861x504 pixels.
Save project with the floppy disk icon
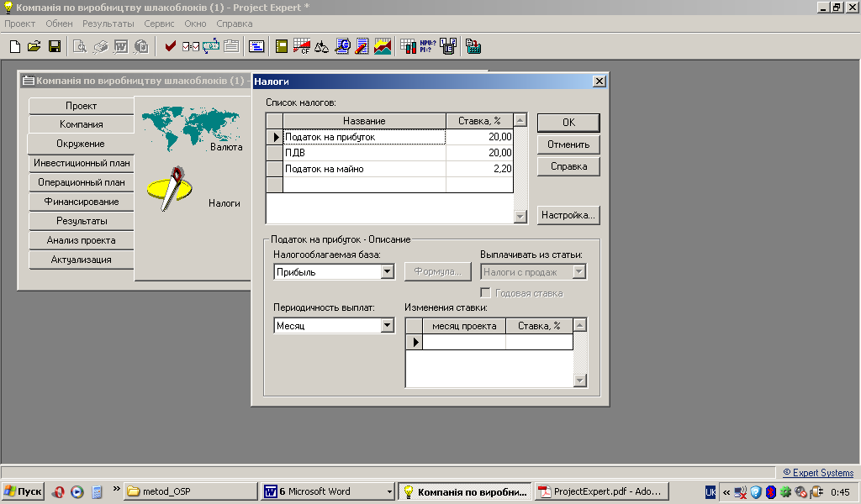tap(55, 46)
